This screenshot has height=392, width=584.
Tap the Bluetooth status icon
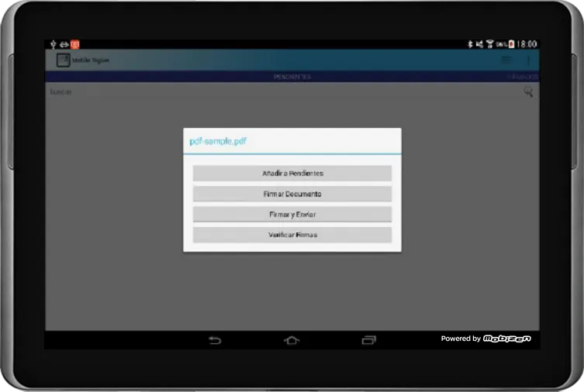(470, 44)
